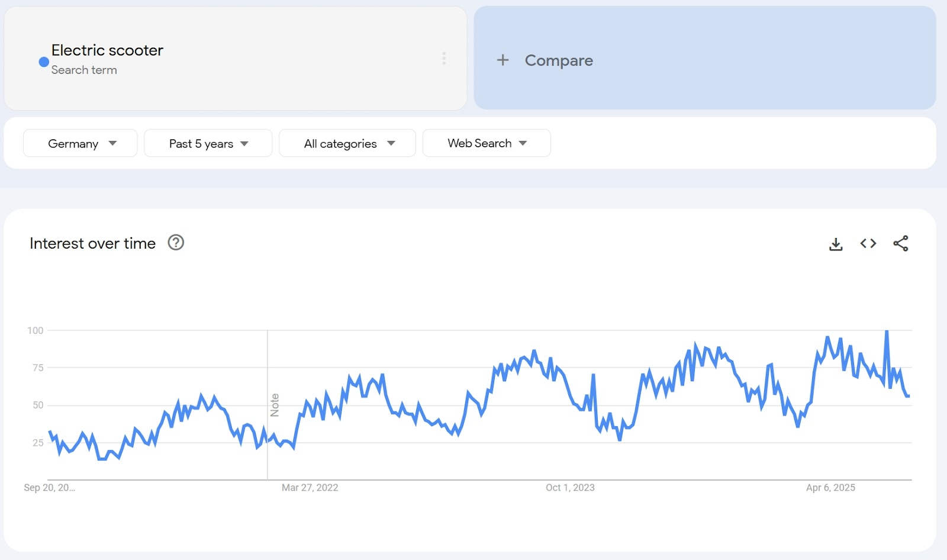Download the interest over time CSV
947x560 pixels.
click(x=836, y=244)
